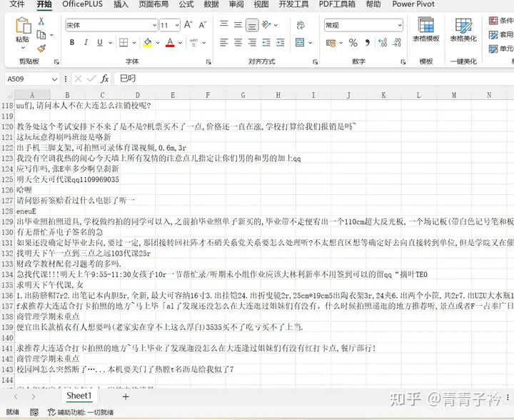The width and height of the screenshot is (514, 420).
Task: Expand font color dropdown arrow
Action: (x=181, y=43)
